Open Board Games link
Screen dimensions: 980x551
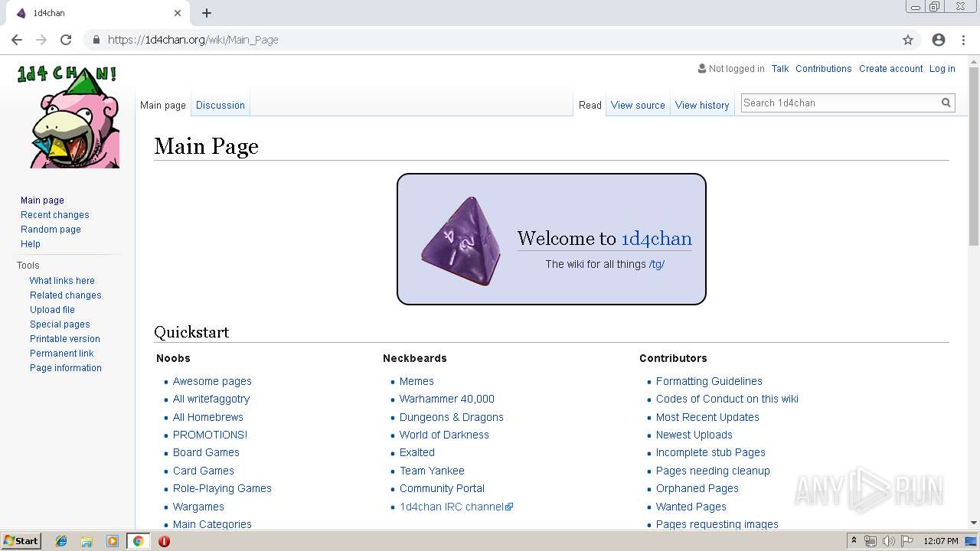click(x=206, y=452)
